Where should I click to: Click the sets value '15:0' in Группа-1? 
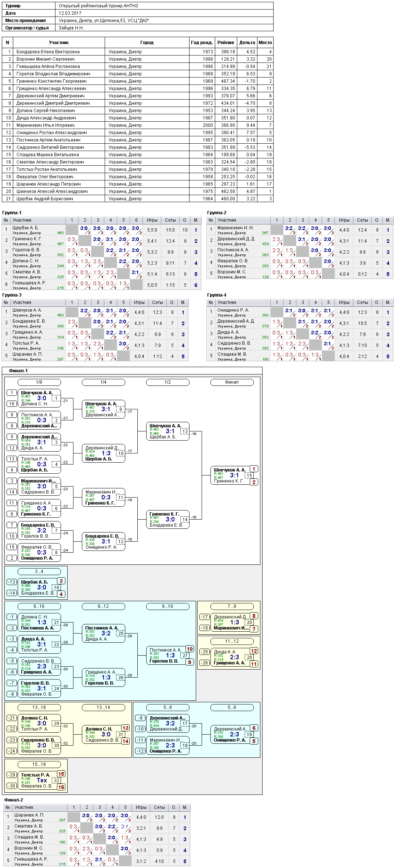[x=170, y=230]
